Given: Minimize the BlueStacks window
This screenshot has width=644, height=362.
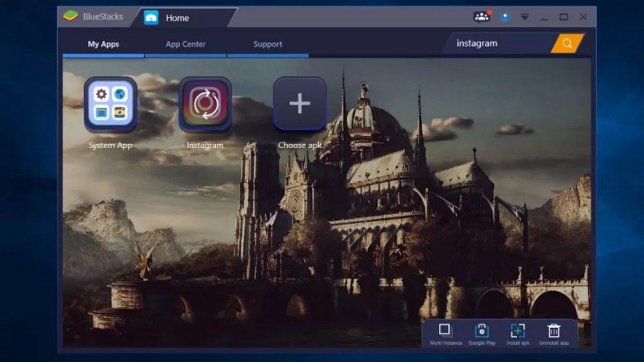Looking at the screenshot, I should click(544, 18).
